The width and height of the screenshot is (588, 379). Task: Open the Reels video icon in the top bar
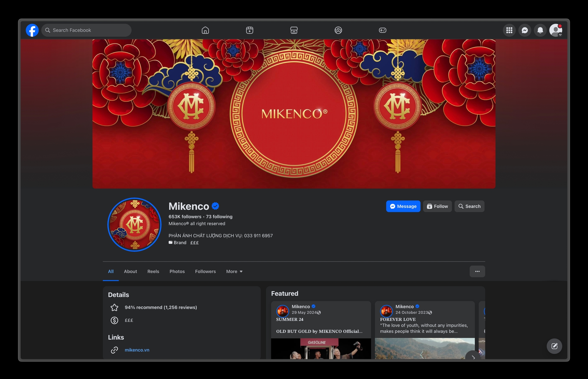coord(250,30)
